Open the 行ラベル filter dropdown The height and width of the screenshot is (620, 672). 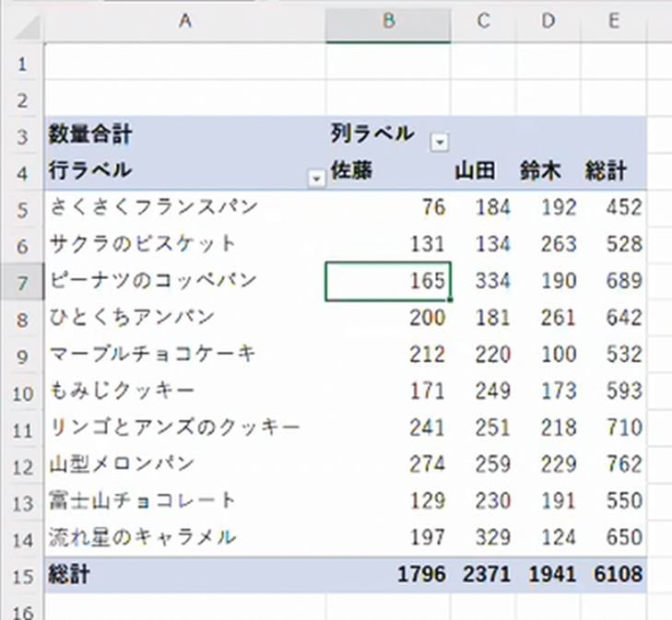point(316,178)
